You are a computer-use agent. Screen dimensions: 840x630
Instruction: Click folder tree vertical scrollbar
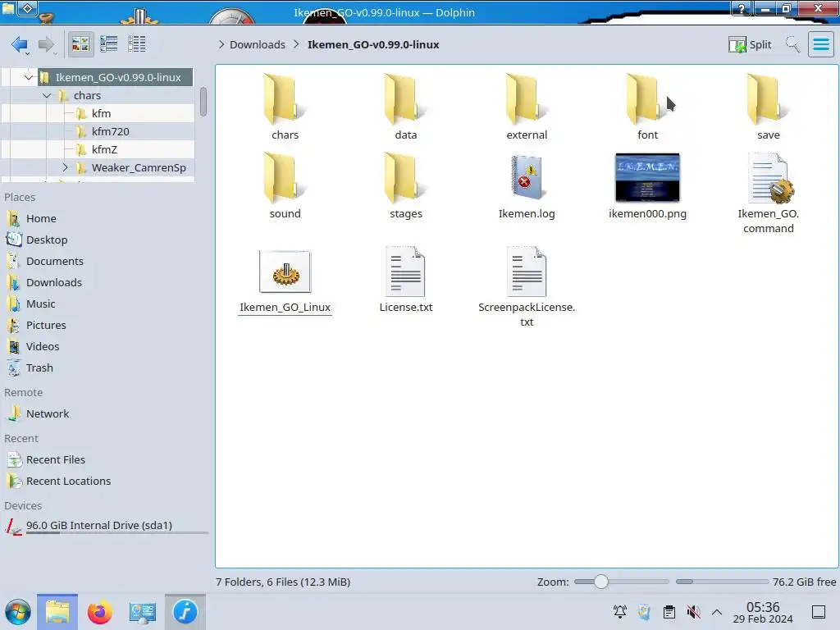203,102
